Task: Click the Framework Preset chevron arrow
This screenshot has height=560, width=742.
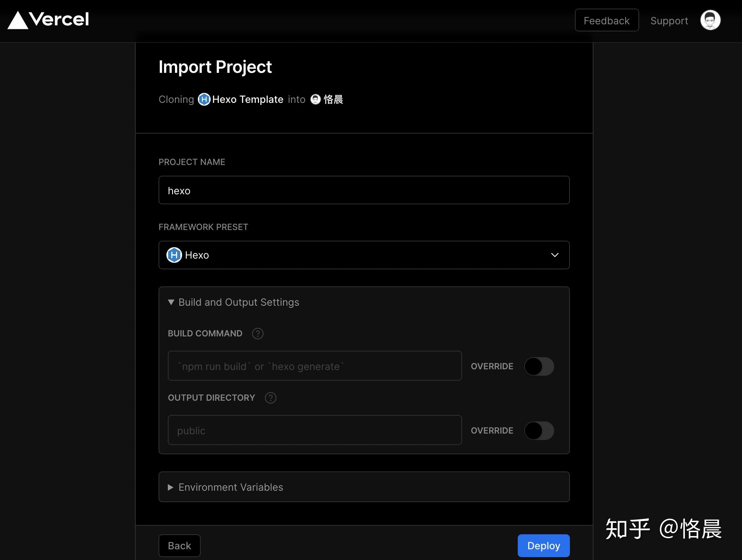Action: click(554, 255)
